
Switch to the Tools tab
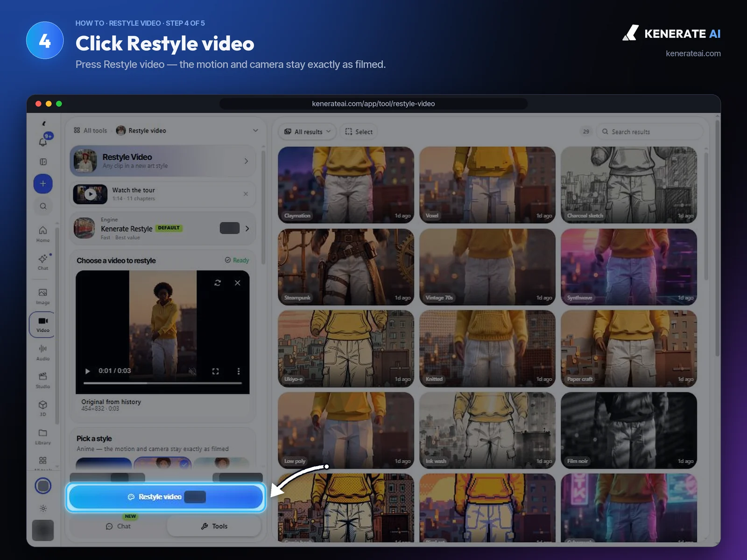click(214, 526)
